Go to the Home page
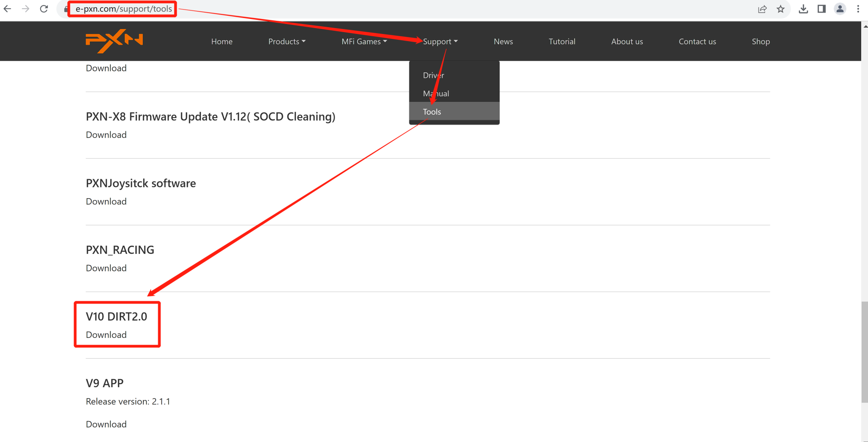Image resolution: width=868 pixels, height=442 pixels. [x=222, y=42]
